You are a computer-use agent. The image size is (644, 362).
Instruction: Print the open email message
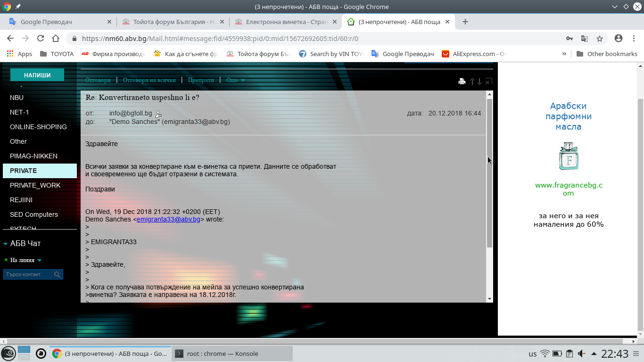click(x=462, y=81)
